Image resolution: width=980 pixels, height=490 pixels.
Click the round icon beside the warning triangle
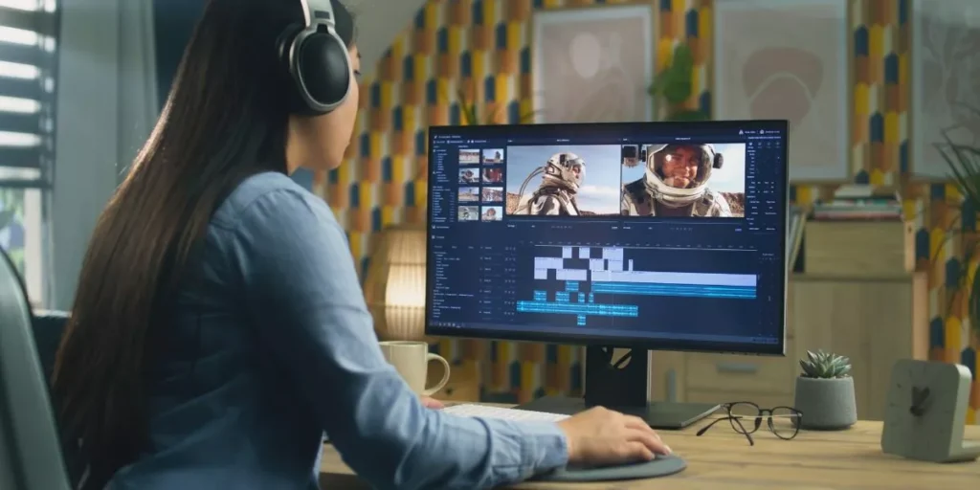(760, 131)
